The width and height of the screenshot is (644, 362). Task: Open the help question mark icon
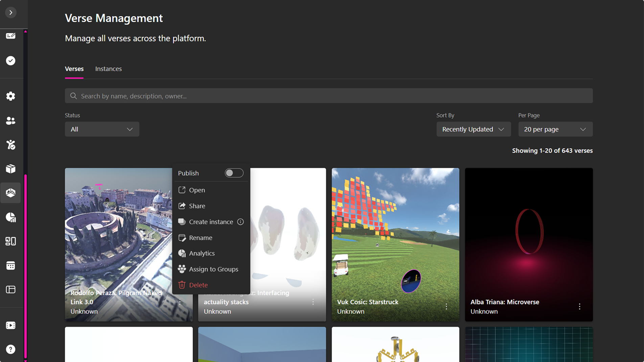tap(11, 349)
